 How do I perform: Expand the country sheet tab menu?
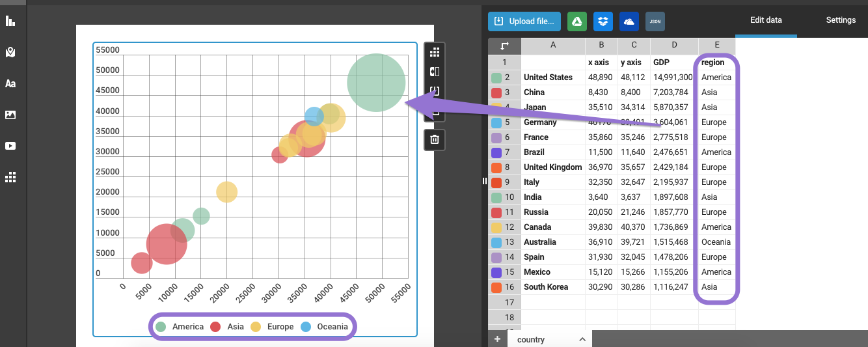tap(582, 340)
